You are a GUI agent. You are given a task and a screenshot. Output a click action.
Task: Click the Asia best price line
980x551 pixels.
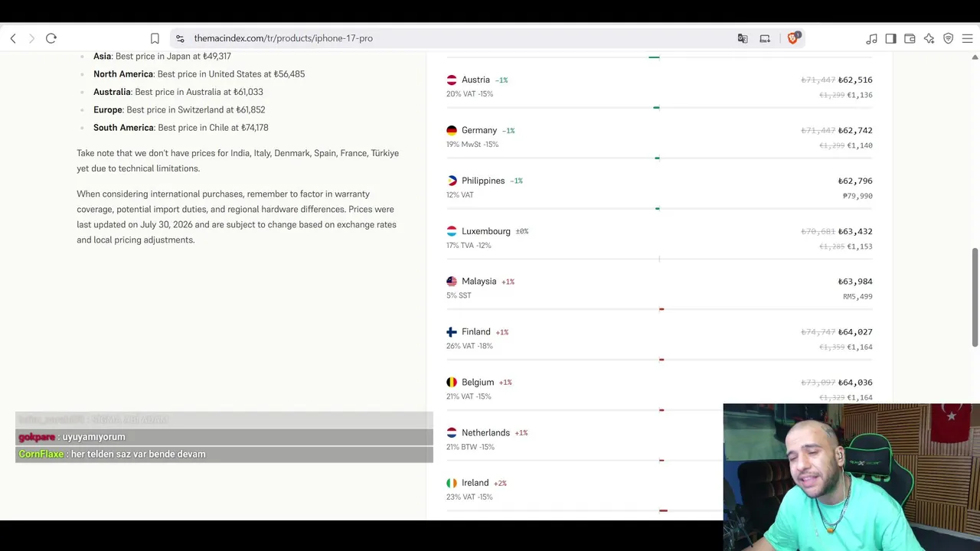click(162, 56)
